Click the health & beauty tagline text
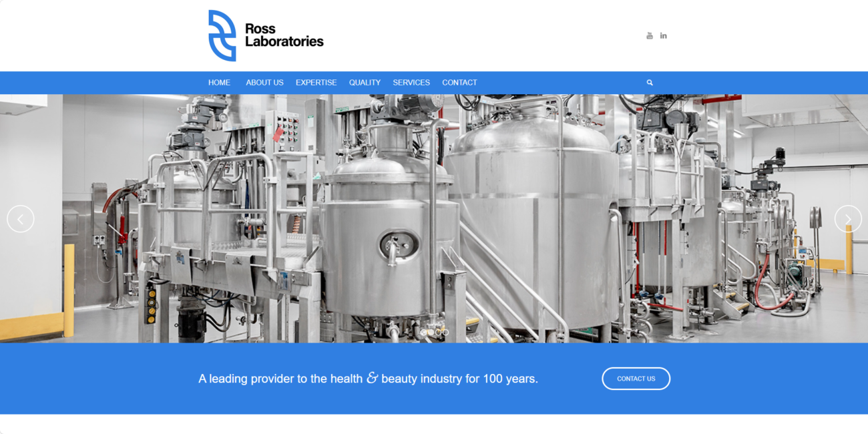This screenshot has width=868, height=434. [368, 379]
